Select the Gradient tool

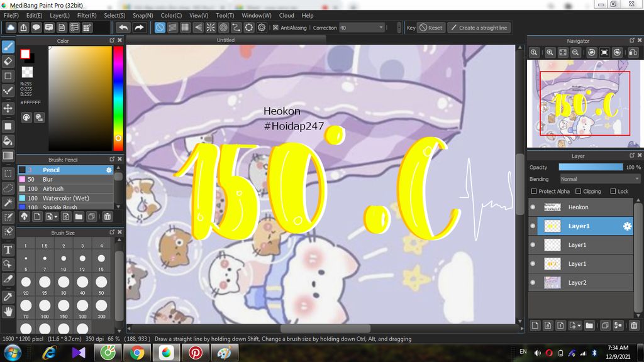tap(8, 156)
